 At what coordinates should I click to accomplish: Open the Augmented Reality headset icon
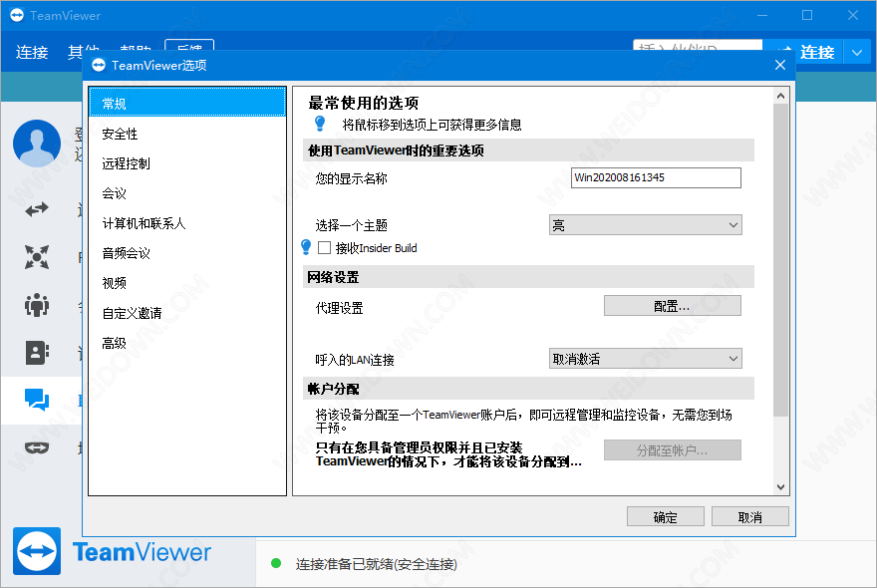(37, 447)
